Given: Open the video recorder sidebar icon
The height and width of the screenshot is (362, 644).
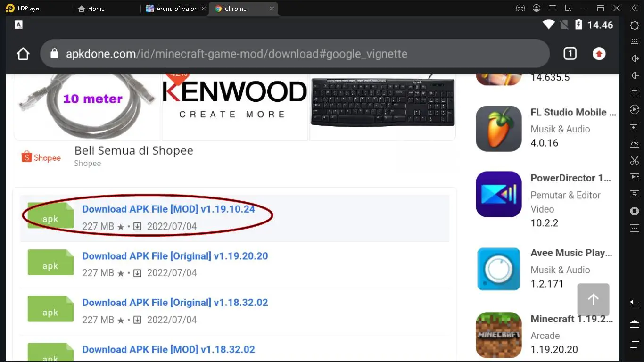Looking at the screenshot, I should (x=635, y=177).
